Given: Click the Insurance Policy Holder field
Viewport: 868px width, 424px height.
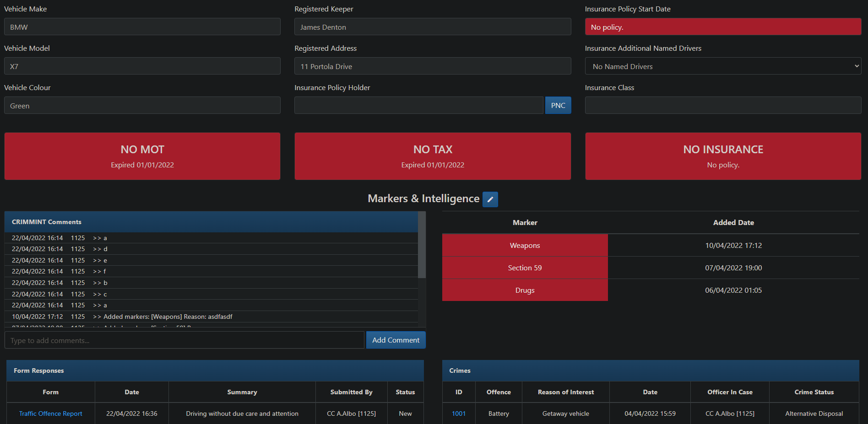Looking at the screenshot, I should 418,106.
